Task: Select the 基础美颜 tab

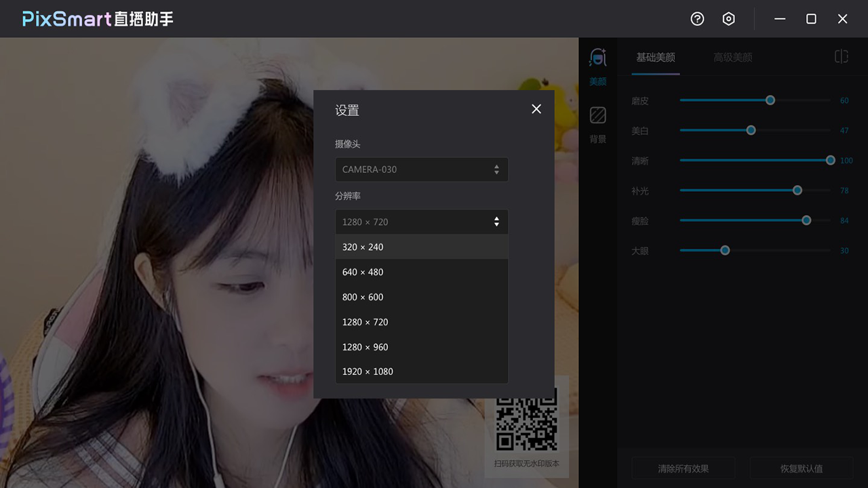Action: pyautogui.click(x=655, y=57)
